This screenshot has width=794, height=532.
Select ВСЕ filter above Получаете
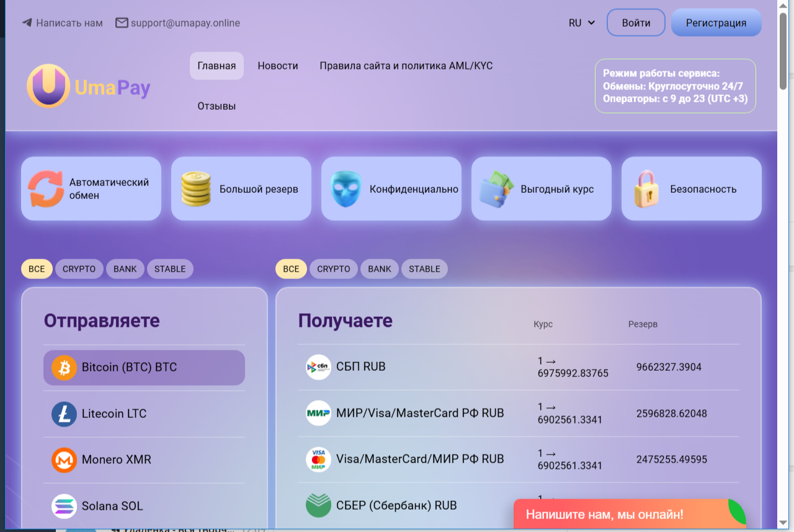click(x=291, y=269)
